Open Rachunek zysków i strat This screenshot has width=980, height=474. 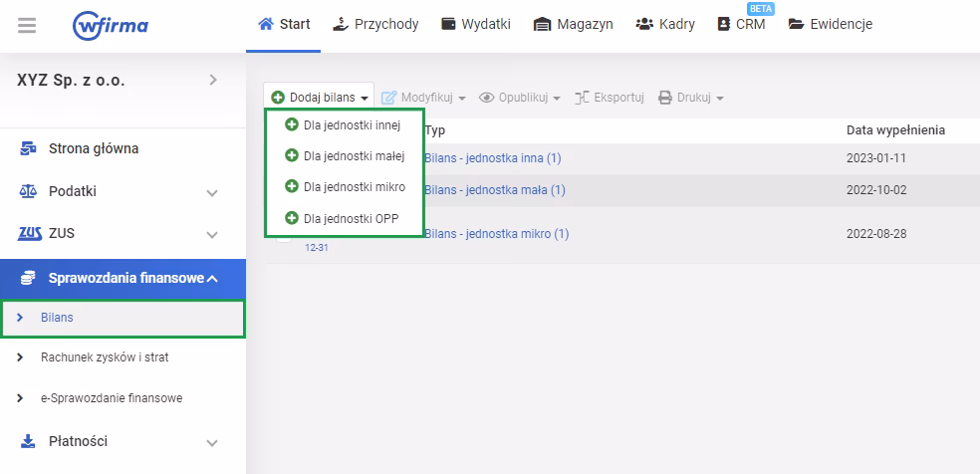pyautogui.click(x=111, y=356)
